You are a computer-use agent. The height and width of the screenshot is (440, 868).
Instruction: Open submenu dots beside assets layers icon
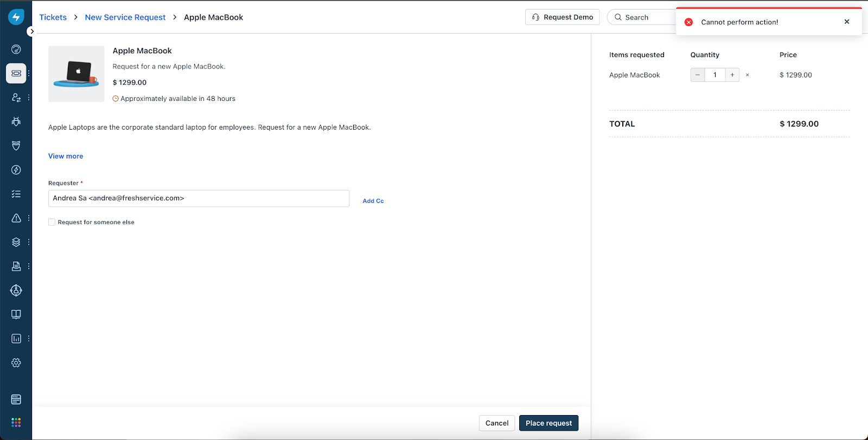tap(29, 242)
